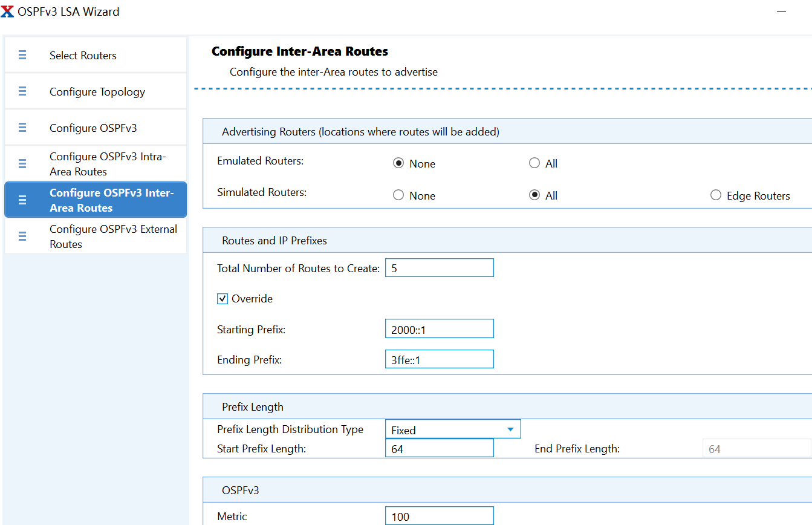Click the End Prefix Length label

pyautogui.click(x=577, y=449)
